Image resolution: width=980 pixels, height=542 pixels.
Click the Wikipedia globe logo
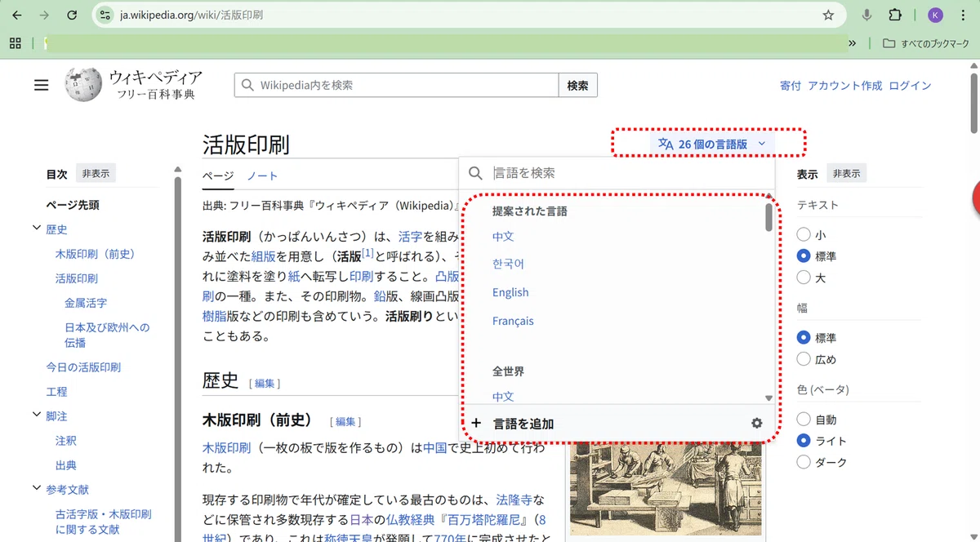[84, 84]
